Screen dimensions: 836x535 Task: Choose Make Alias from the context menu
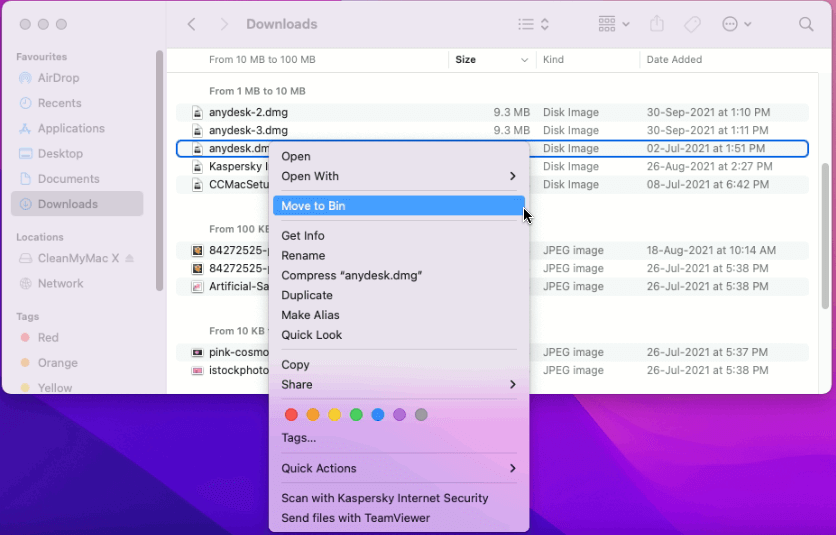[x=399, y=315]
